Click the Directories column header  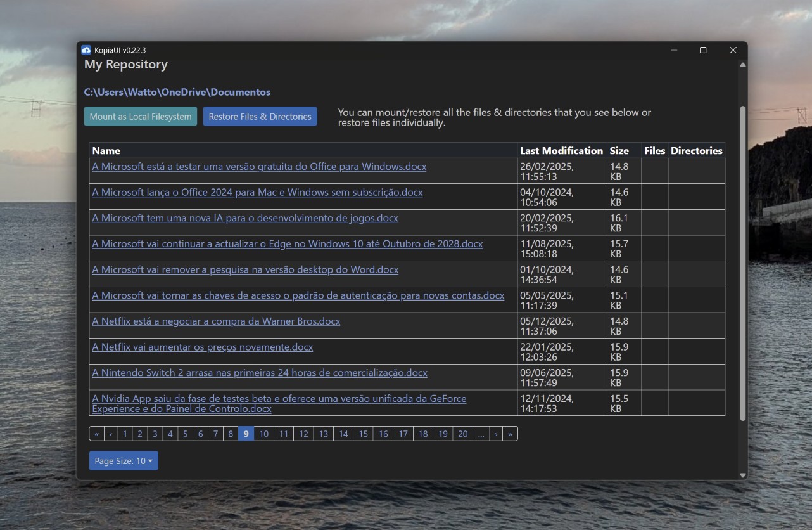697,151
